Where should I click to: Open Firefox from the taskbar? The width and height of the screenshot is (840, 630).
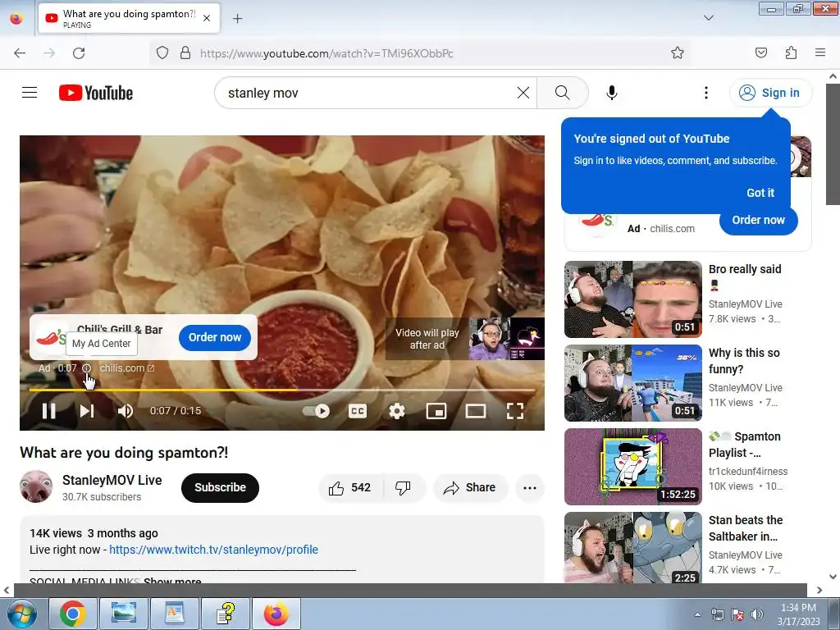276,614
